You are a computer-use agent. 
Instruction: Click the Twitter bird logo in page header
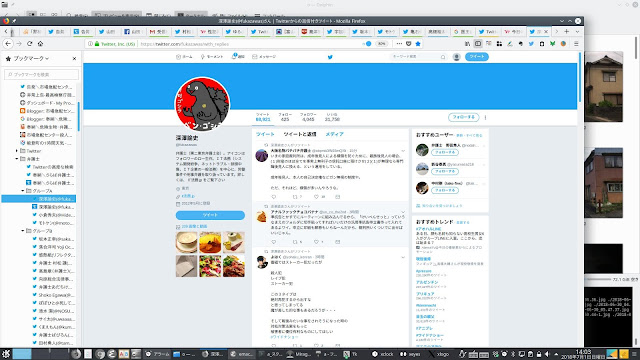click(330, 57)
